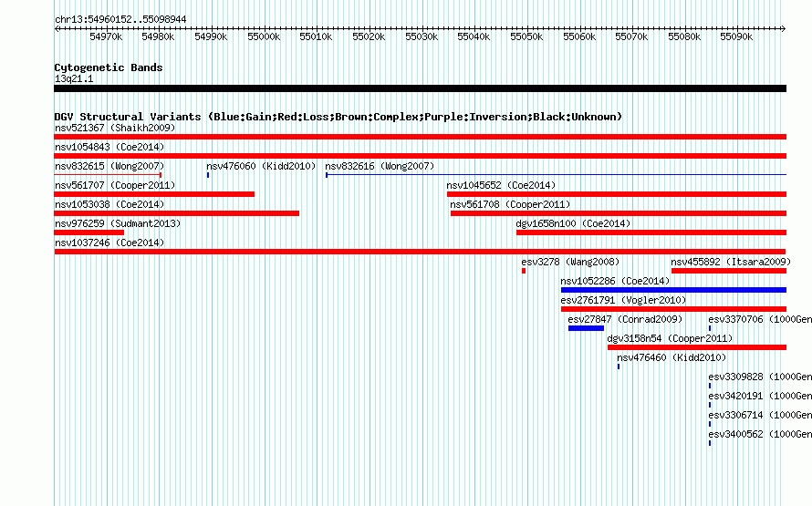
Task: Select the short red bar under nsv976259
Action: coord(89,232)
